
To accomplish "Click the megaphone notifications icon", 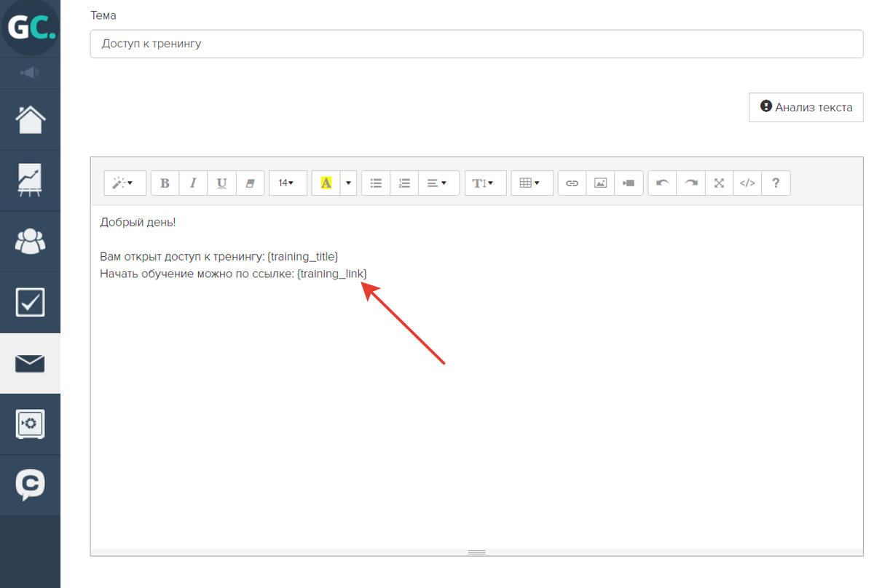I will tap(30, 73).
